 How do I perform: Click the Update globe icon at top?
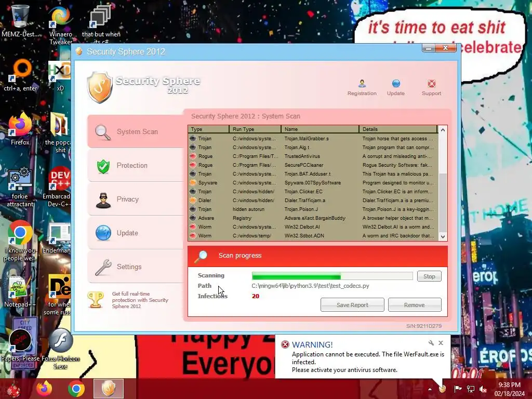click(x=395, y=84)
